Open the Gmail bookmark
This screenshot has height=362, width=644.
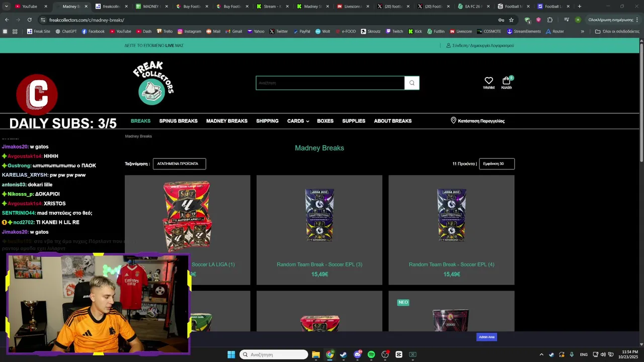pyautogui.click(x=233, y=31)
